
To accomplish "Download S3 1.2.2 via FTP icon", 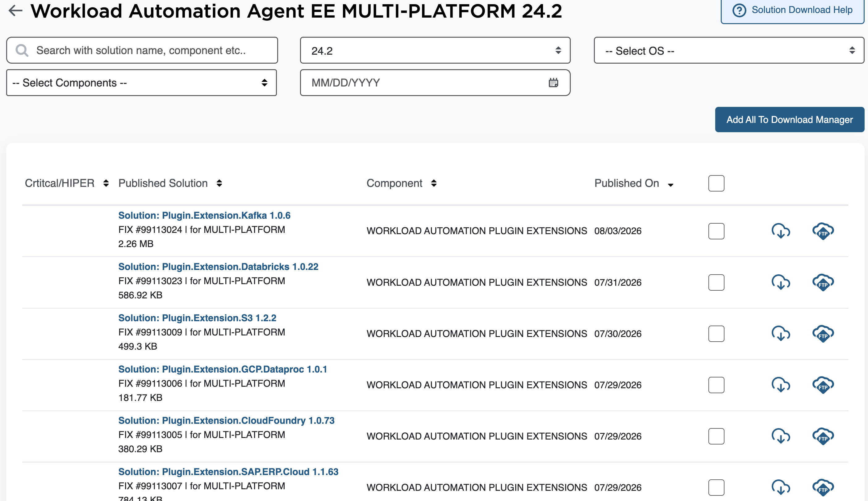I will point(823,333).
